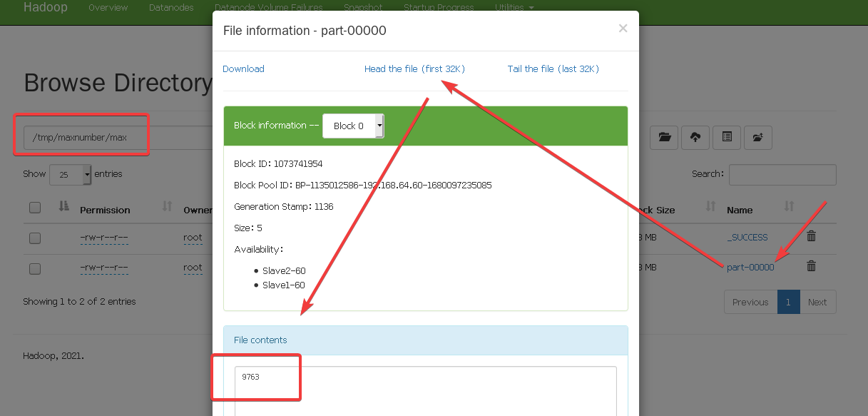Open the Overview tab
This screenshot has width=868, height=416.
pyautogui.click(x=108, y=8)
